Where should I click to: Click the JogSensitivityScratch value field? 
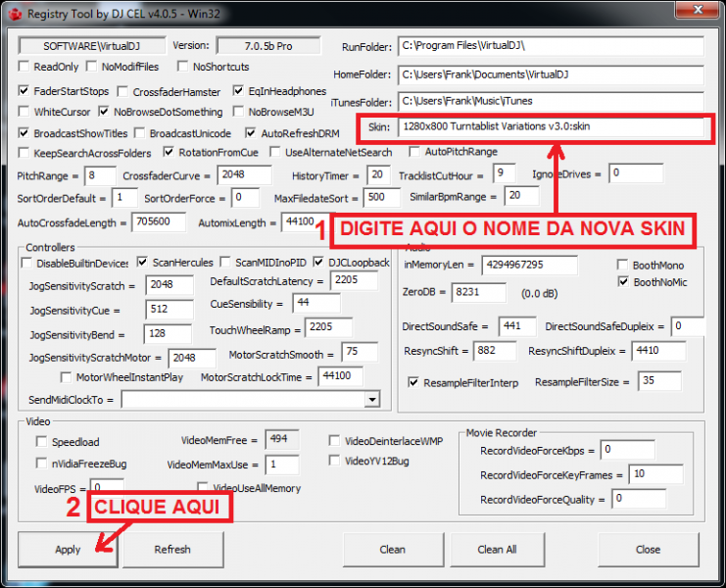[169, 285]
